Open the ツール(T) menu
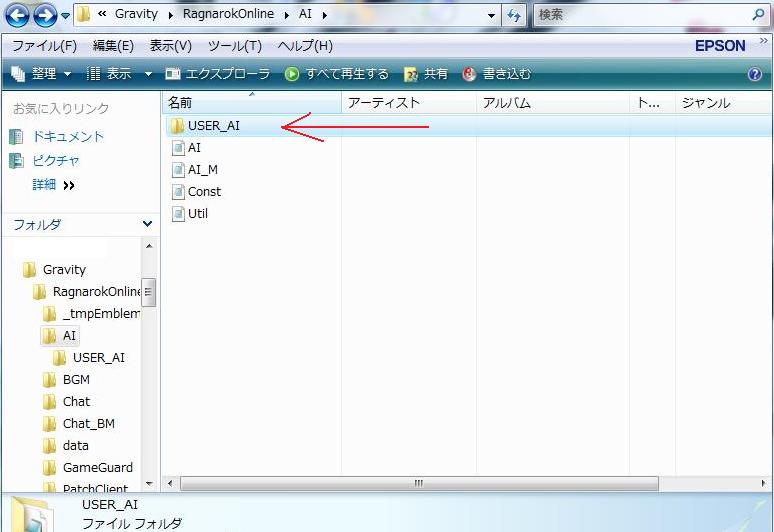The width and height of the screenshot is (774, 532). [234, 46]
